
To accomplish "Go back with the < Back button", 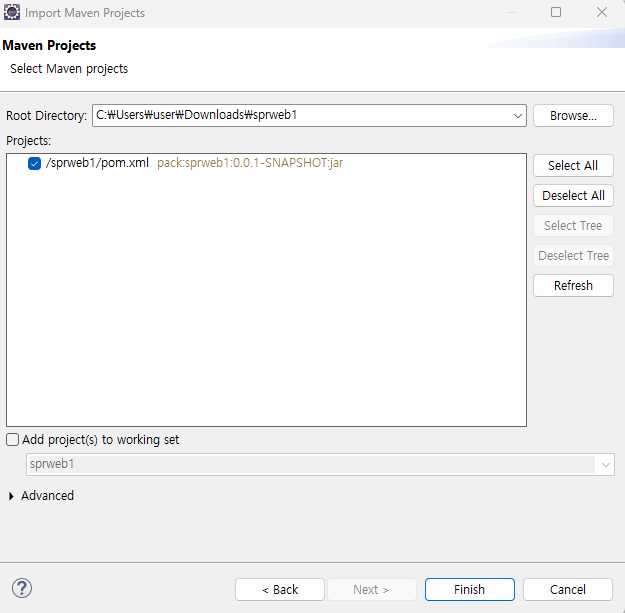I will (x=280, y=589).
